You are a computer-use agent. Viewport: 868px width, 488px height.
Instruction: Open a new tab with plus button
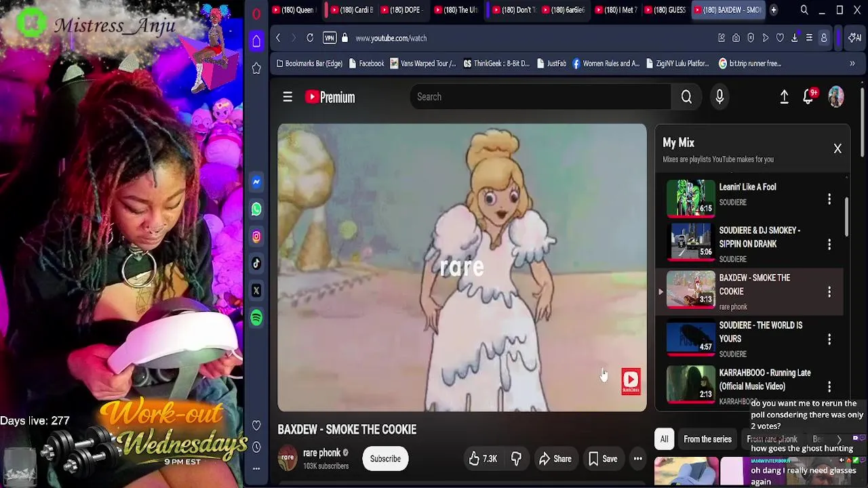(774, 10)
